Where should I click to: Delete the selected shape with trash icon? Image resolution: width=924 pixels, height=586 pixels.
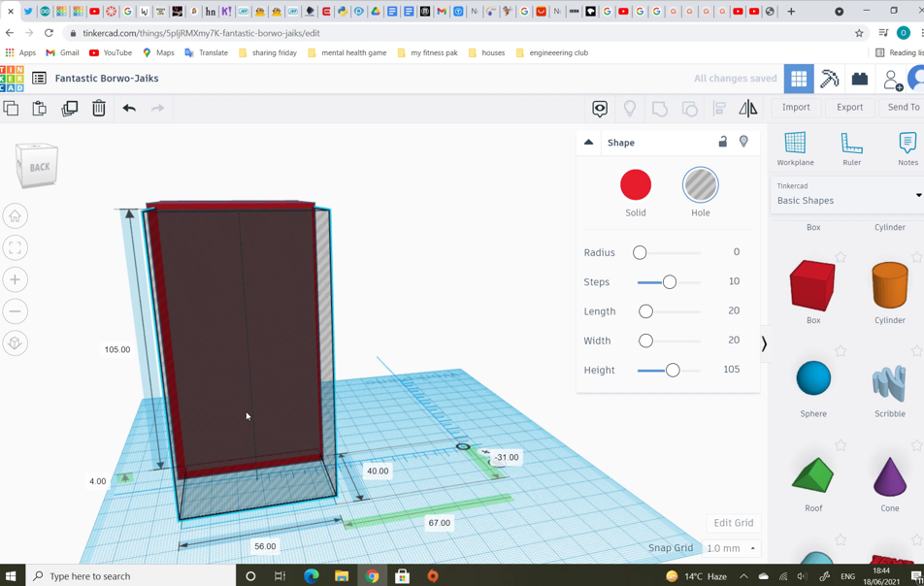click(99, 109)
